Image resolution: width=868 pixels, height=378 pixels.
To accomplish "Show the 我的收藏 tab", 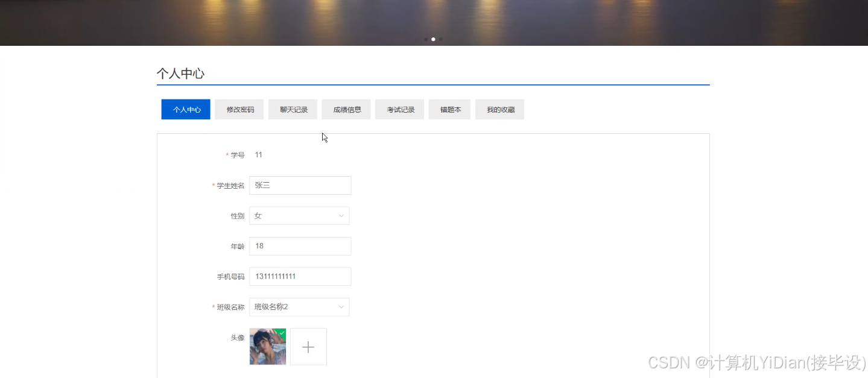I will coord(500,110).
